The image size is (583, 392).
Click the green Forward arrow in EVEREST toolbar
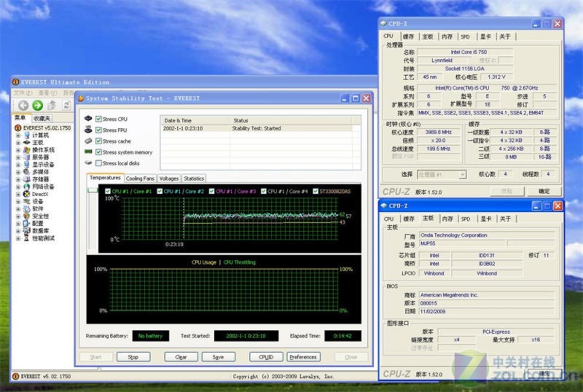point(37,105)
